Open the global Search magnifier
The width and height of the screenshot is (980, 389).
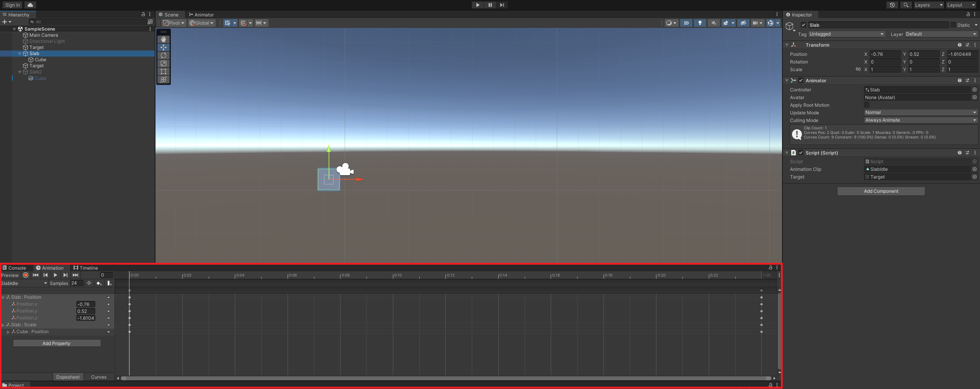pos(906,5)
